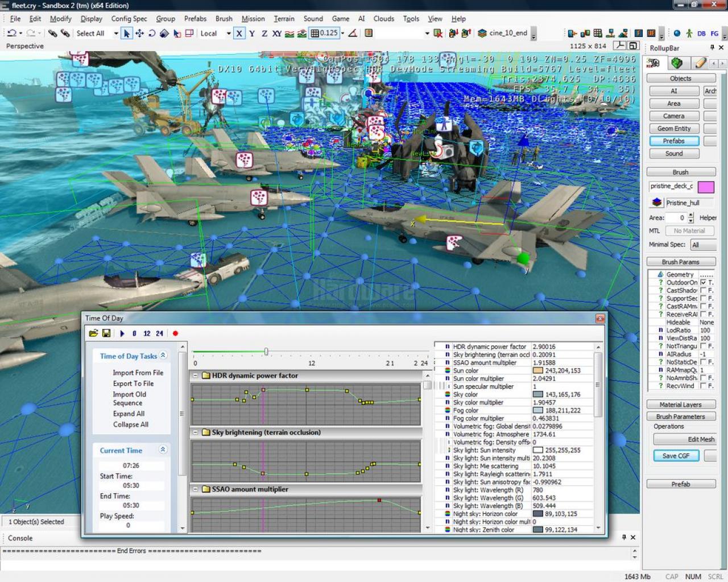Viewport: 728px width, 582px height.
Task: Open the Local coordinate system dropdown
Action: (229, 33)
